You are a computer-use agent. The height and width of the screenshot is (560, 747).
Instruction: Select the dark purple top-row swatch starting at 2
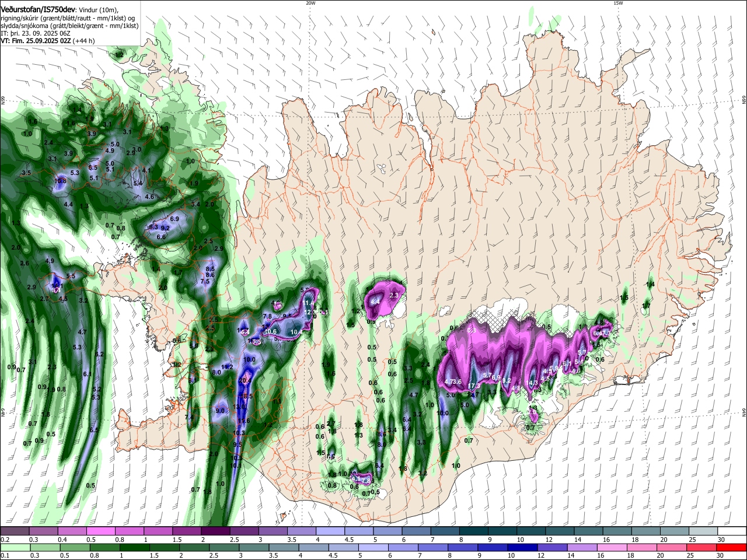click(x=215, y=531)
